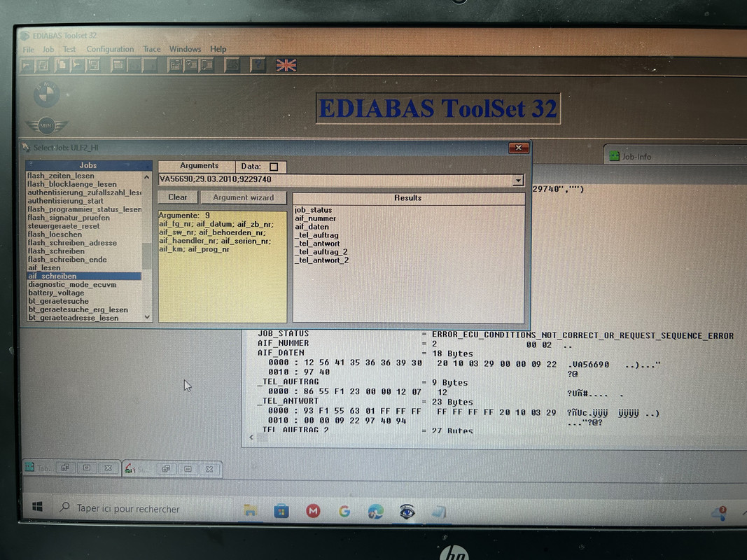Image resolution: width=747 pixels, height=560 pixels.
Task: Click the Jobs list header
Action: click(88, 165)
